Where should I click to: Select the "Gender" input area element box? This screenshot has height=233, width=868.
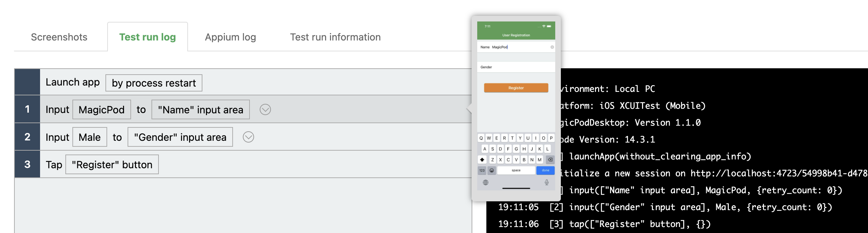[x=180, y=137]
